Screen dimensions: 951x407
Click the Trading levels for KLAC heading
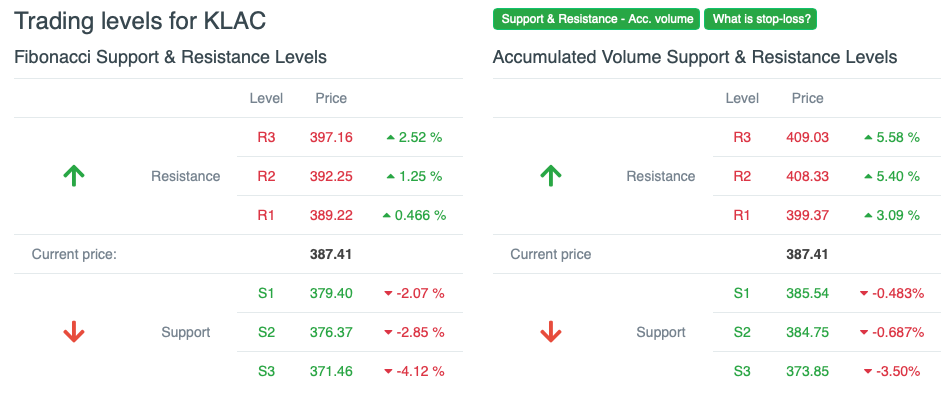point(140,21)
